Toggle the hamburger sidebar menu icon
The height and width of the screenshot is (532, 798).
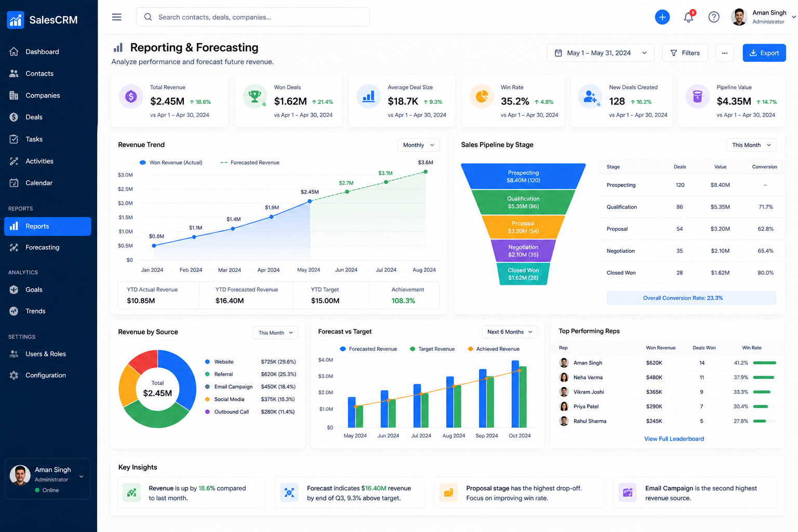117,17
